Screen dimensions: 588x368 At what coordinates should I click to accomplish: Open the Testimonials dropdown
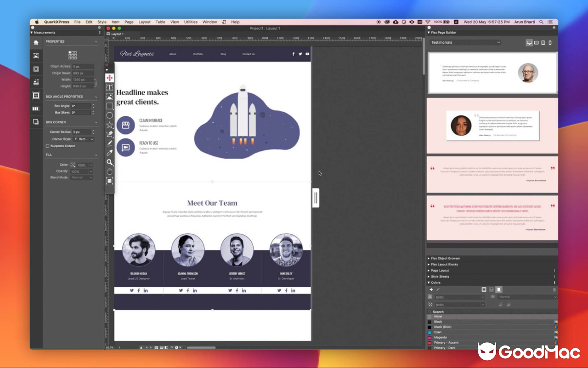pyautogui.click(x=464, y=42)
